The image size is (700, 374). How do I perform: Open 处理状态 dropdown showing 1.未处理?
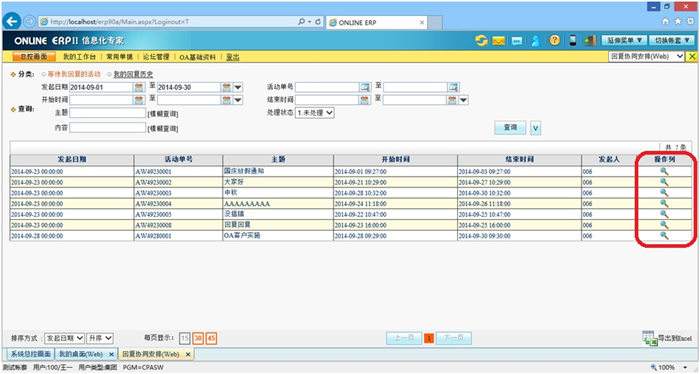pos(315,113)
